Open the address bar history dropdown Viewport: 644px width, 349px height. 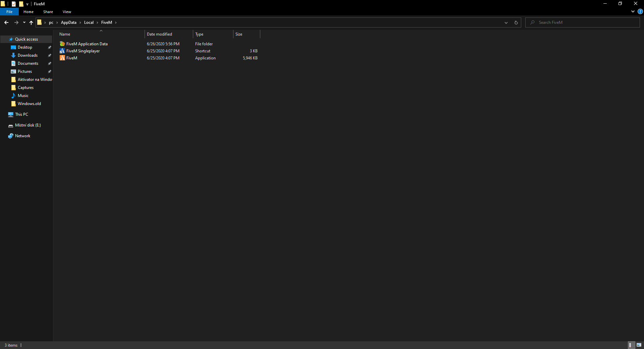[x=506, y=22]
